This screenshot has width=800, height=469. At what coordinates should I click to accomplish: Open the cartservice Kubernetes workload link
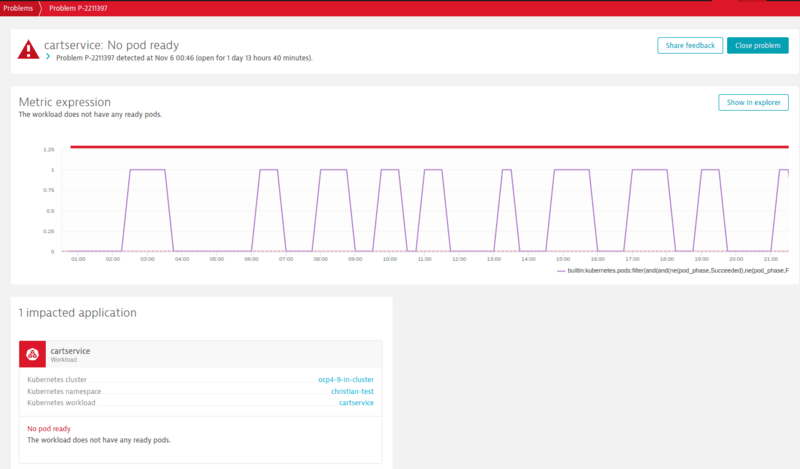(x=356, y=402)
